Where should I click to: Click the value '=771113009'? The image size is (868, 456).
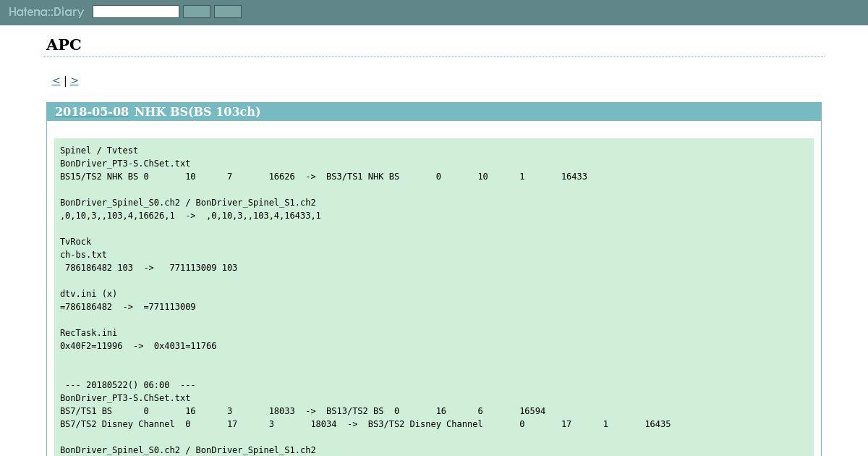169,307
